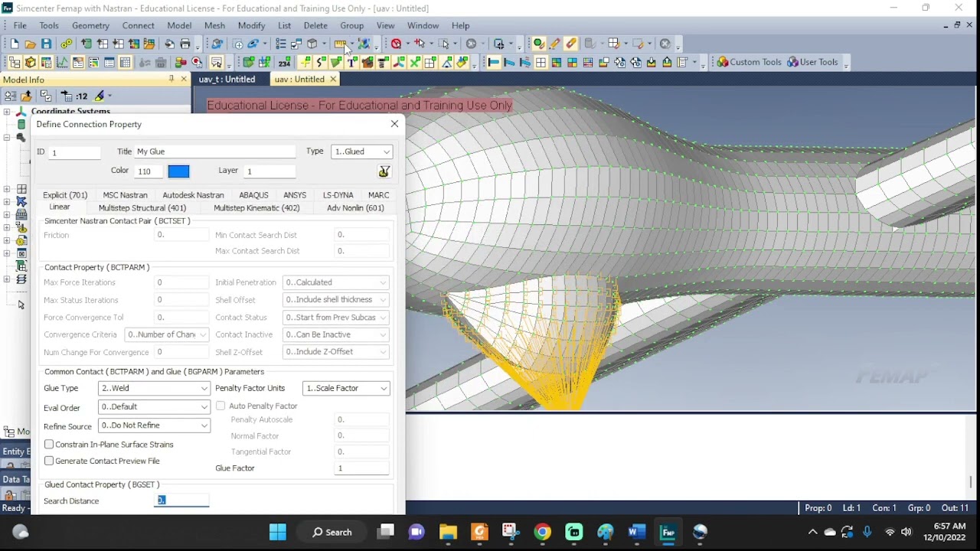This screenshot has width=980, height=551.
Task: Check Generate Contact Preview File
Action: coord(49,461)
